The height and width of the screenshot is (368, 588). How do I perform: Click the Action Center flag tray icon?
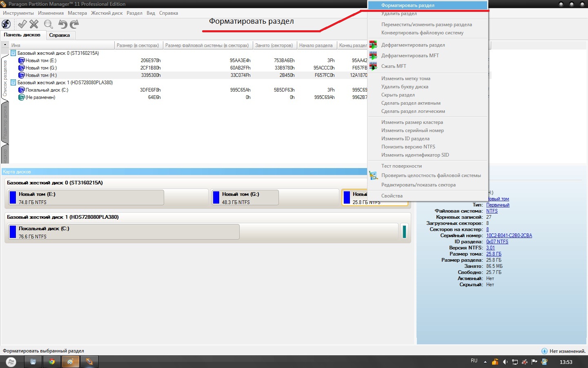pyautogui.click(x=535, y=362)
